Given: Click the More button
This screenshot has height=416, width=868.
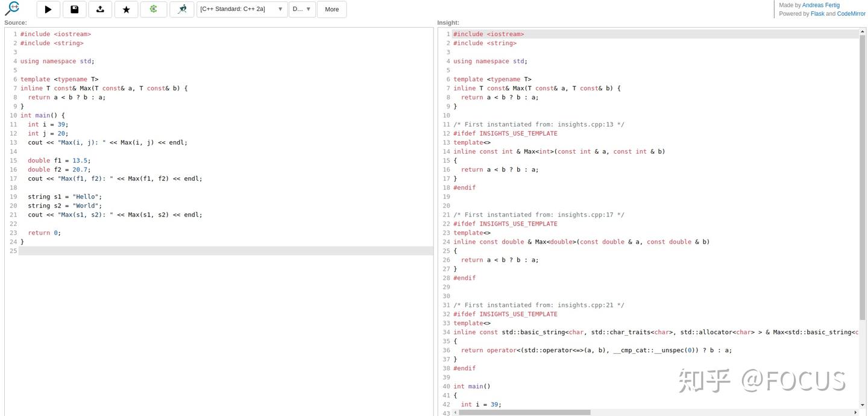Looking at the screenshot, I should pos(332,9).
